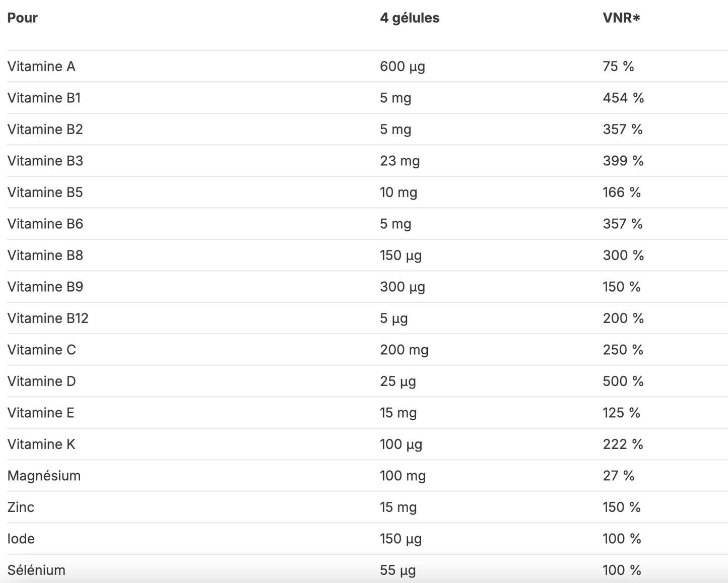Click the 15 mg dosage of Zinc

[398, 507]
